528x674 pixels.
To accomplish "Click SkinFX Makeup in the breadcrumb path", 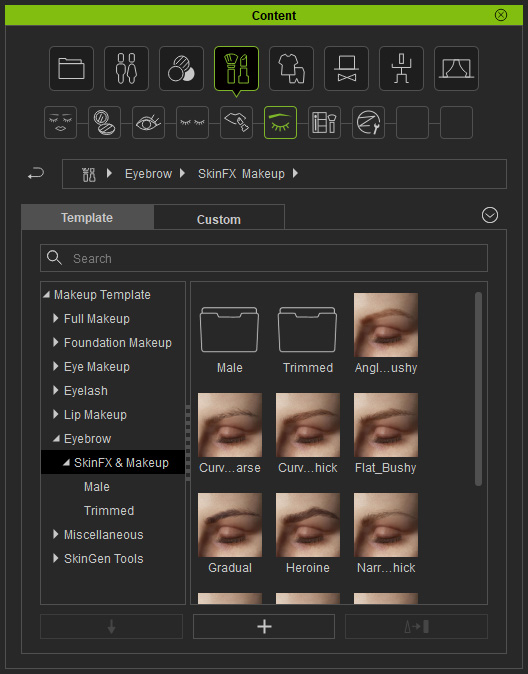I will (241, 174).
